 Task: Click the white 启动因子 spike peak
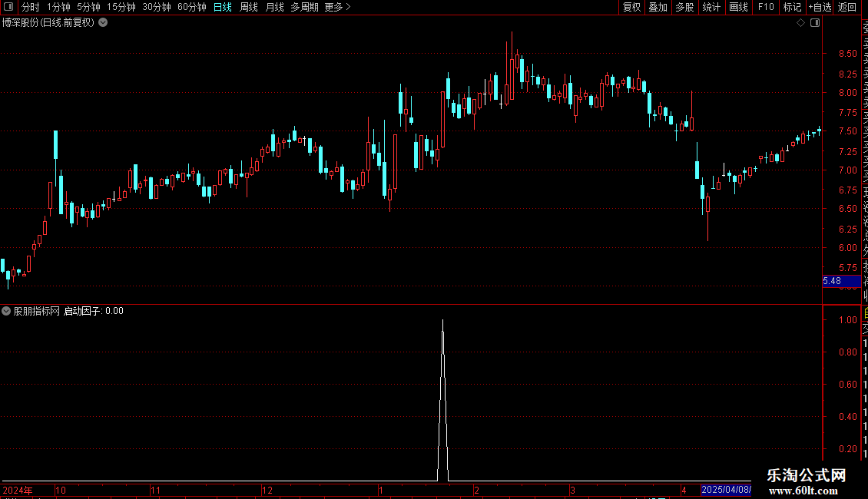[443, 321]
